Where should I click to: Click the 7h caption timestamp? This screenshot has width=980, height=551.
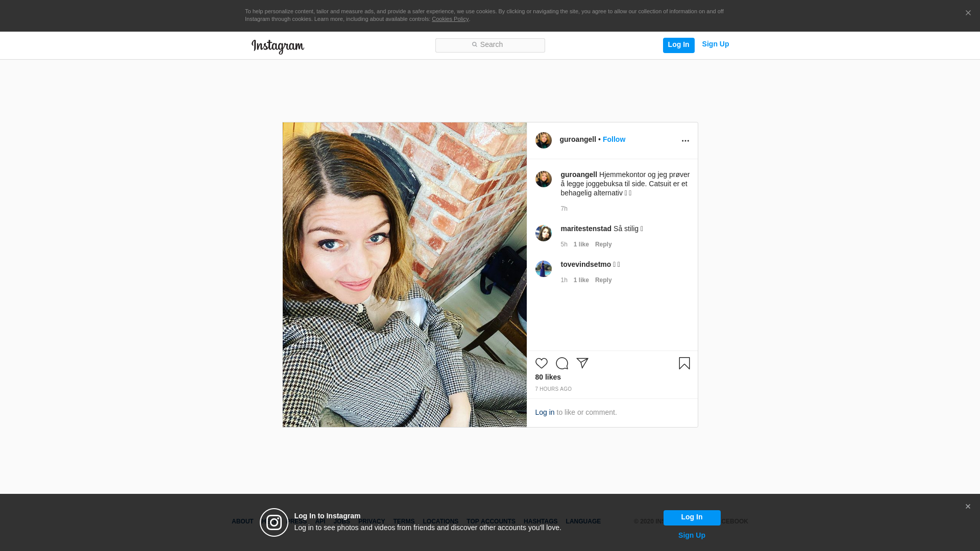[x=564, y=209]
